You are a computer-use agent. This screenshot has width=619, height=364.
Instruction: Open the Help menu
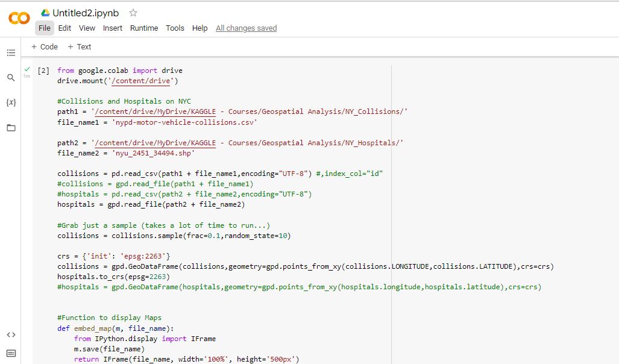[200, 28]
